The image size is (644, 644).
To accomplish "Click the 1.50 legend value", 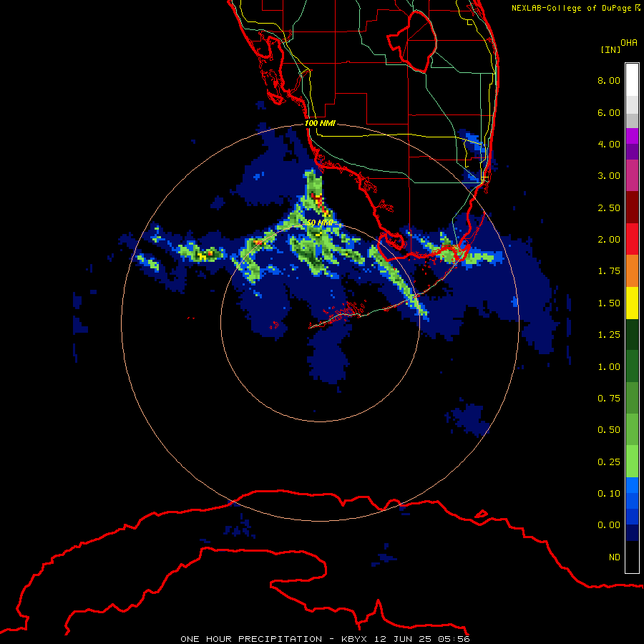I will click(609, 303).
